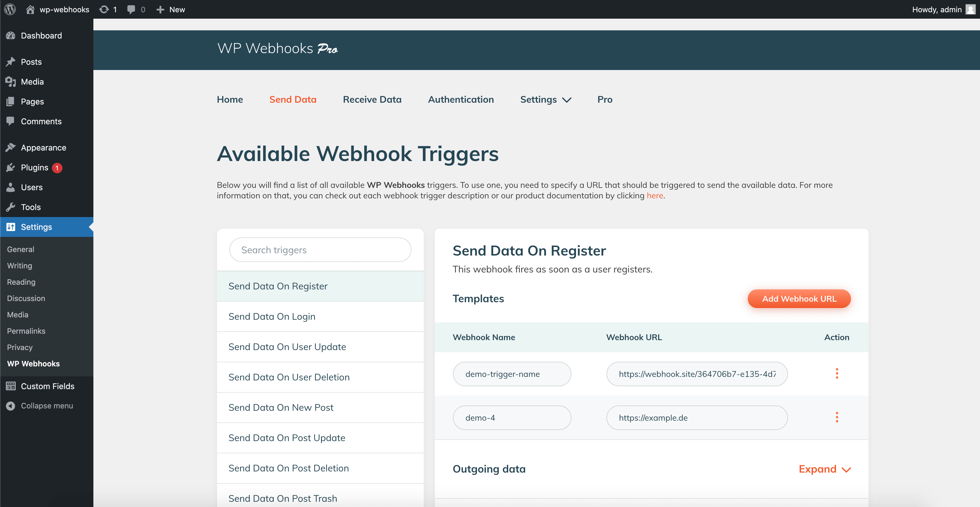Click the Media icon in main sidebar menu
This screenshot has width=980, height=507.
coord(11,81)
